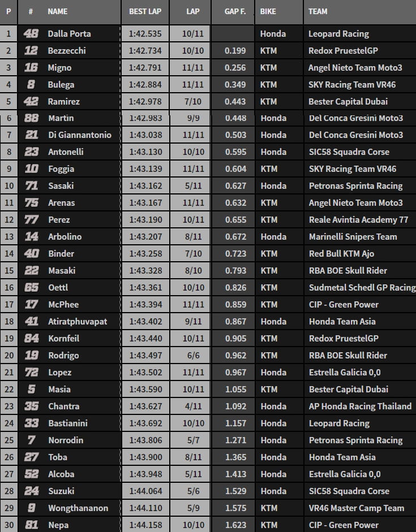Select number 81 badge beside Nepa
Image resolution: width=416 pixels, height=532 pixels.
coord(31,525)
